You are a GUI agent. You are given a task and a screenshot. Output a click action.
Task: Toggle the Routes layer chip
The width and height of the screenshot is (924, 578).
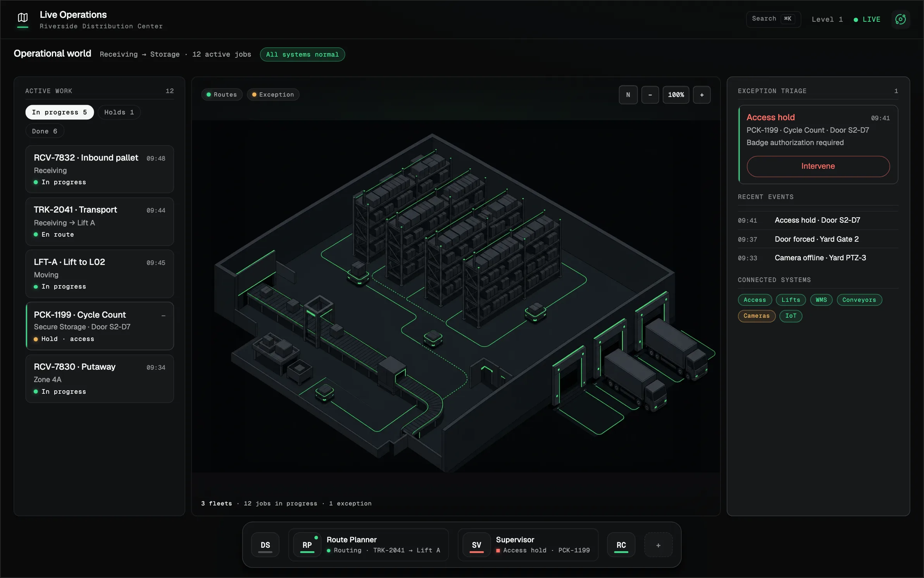tap(222, 95)
